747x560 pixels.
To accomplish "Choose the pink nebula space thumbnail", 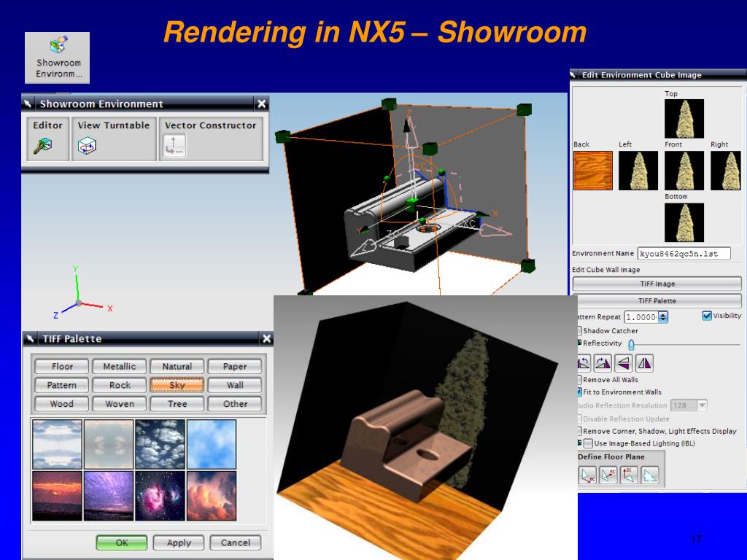I will click(160, 496).
